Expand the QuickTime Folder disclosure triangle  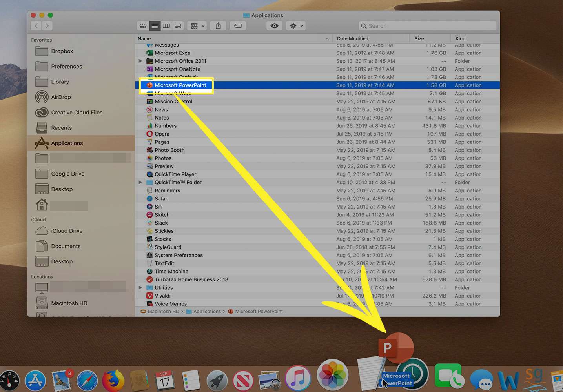(x=140, y=182)
